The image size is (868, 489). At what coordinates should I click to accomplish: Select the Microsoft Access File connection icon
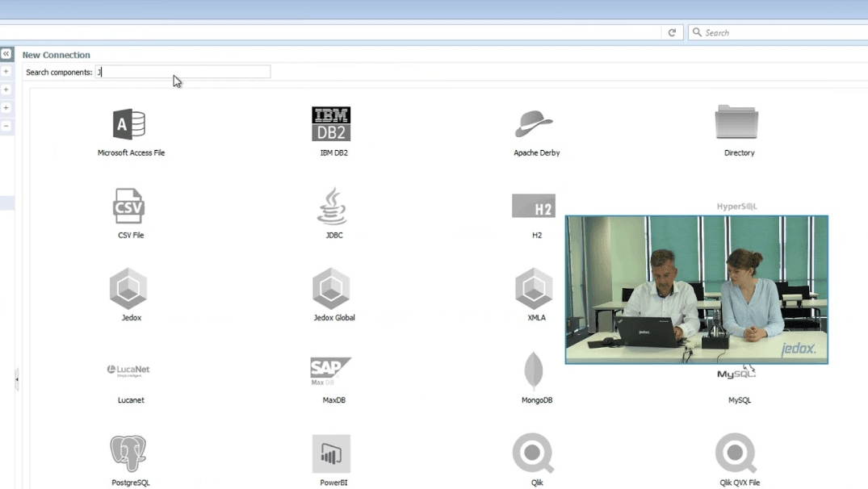129,124
